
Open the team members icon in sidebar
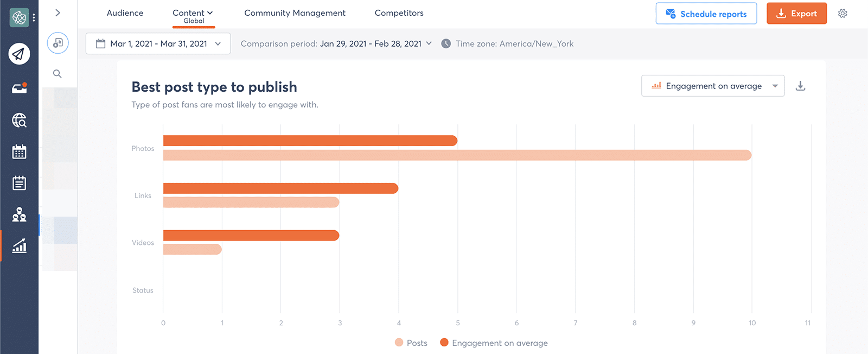(x=20, y=214)
